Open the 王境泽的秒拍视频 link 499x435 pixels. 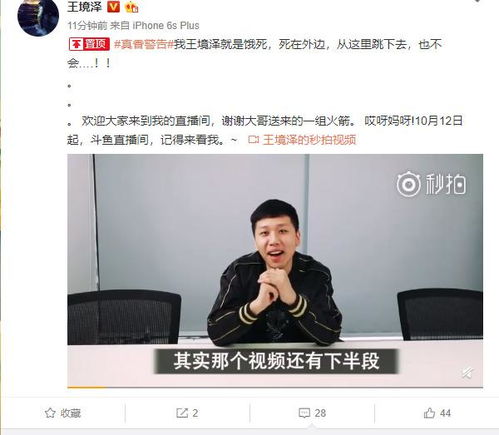coord(309,140)
